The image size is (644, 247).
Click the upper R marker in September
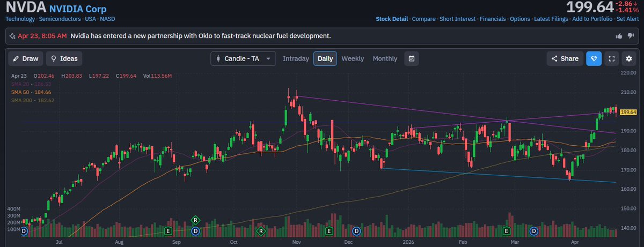click(196, 220)
